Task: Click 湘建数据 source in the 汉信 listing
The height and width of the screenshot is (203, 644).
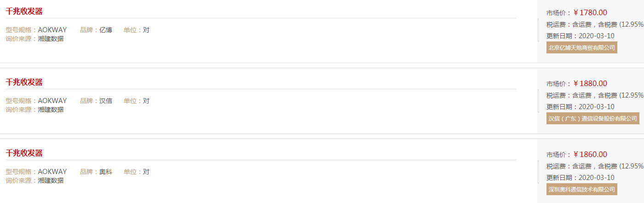Action: click(x=51, y=110)
